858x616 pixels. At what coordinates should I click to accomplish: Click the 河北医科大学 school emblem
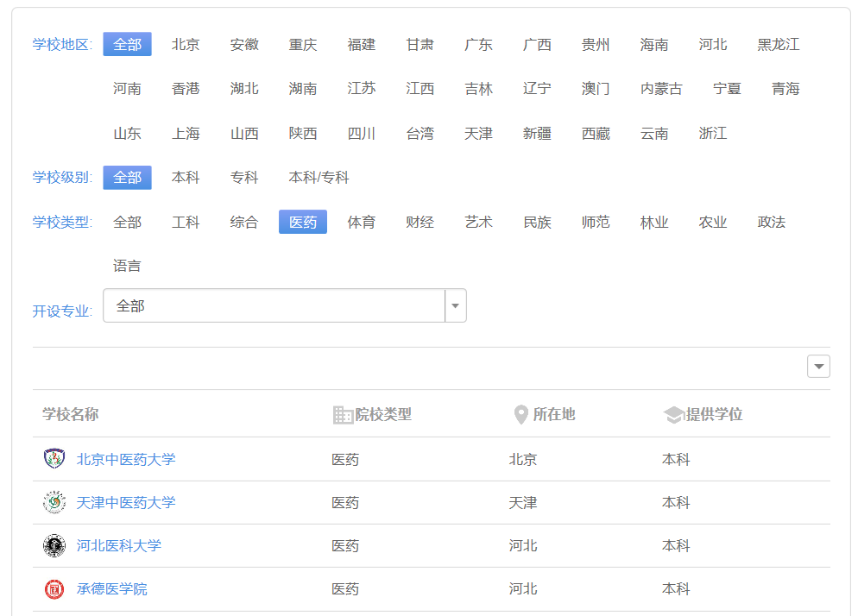point(54,545)
